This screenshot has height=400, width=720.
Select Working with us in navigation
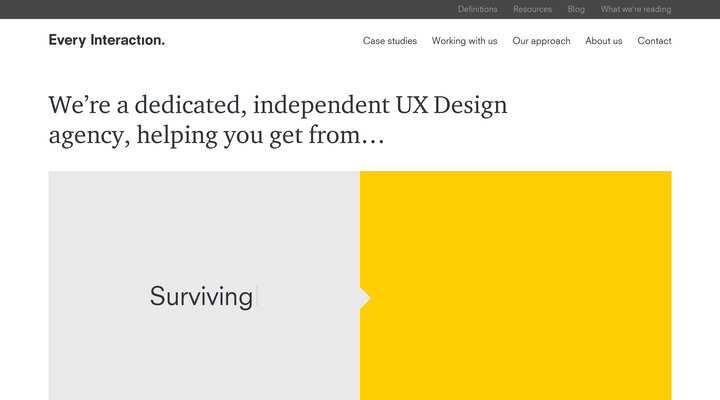[x=464, y=41]
